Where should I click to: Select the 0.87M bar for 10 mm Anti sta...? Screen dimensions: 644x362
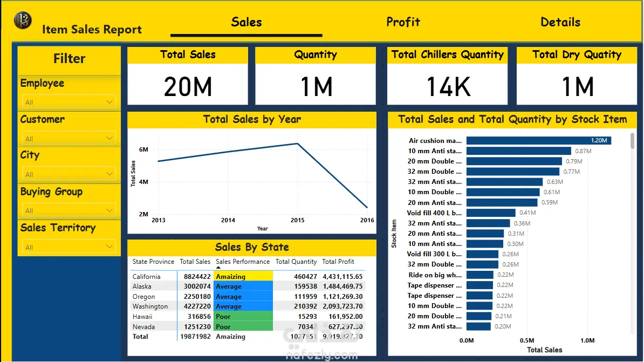[519, 151]
